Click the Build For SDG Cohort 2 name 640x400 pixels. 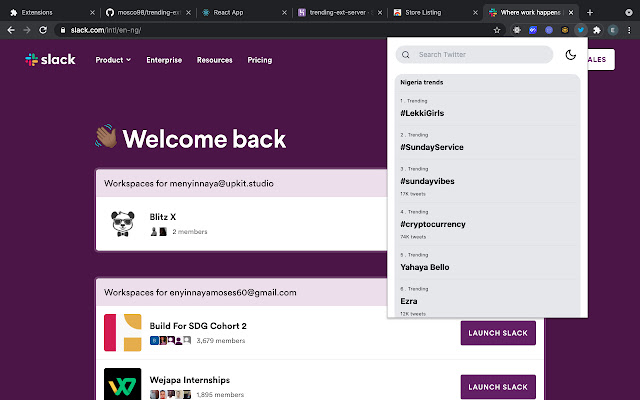198,326
